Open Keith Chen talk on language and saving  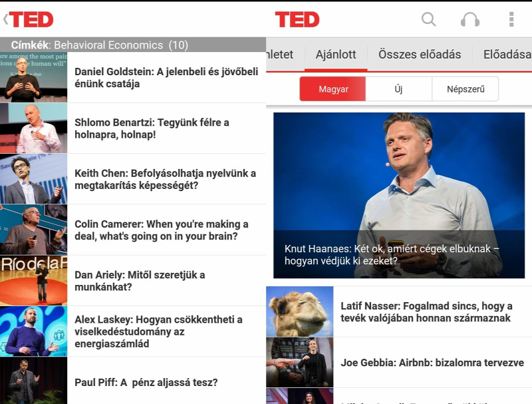[165, 179]
